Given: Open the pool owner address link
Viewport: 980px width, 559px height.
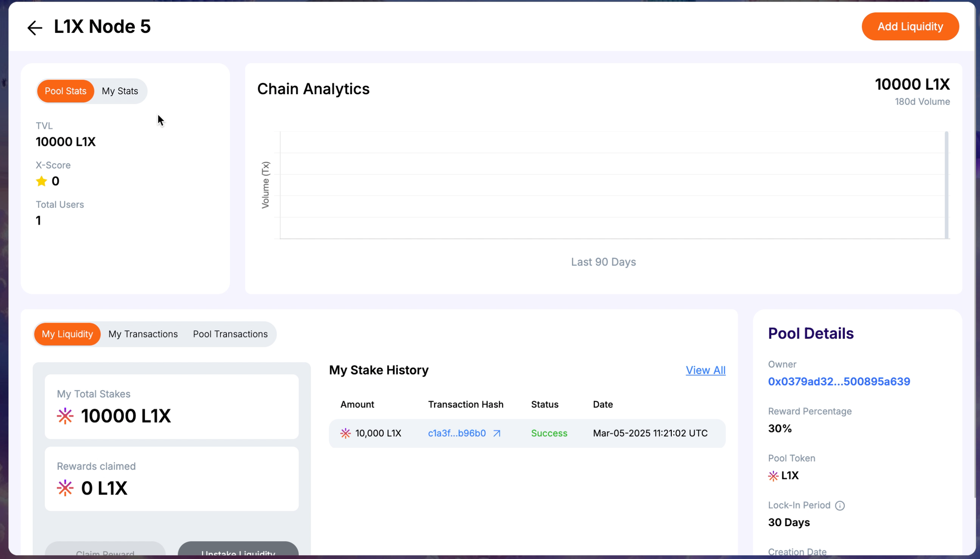Looking at the screenshot, I should (x=839, y=381).
